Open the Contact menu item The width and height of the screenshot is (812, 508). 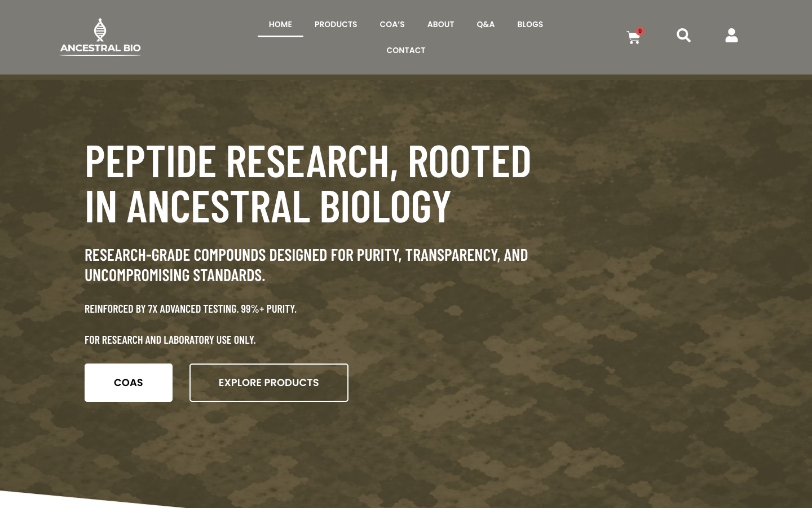click(x=406, y=50)
